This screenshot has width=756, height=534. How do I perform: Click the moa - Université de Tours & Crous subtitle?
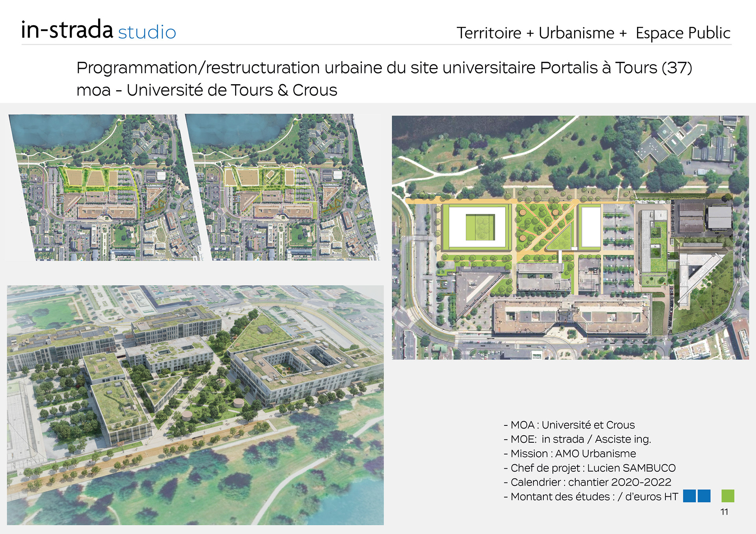[x=207, y=90]
